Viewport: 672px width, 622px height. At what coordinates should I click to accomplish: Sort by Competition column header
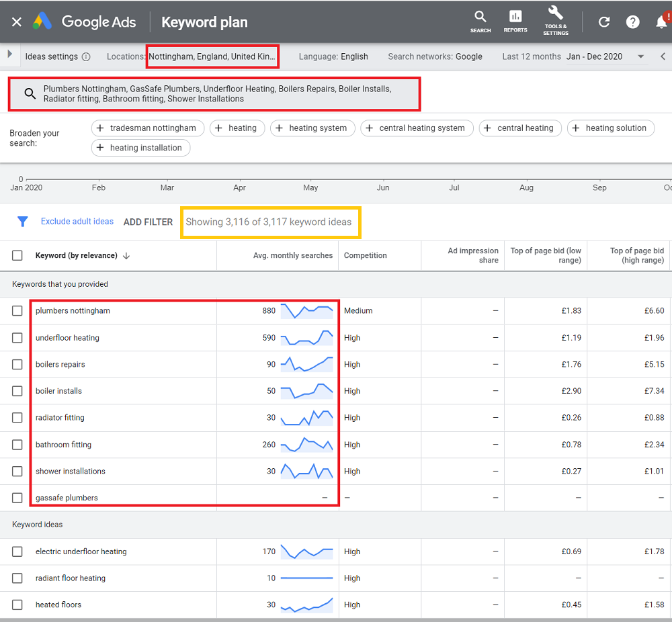pyautogui.click(x=365, y=256)
